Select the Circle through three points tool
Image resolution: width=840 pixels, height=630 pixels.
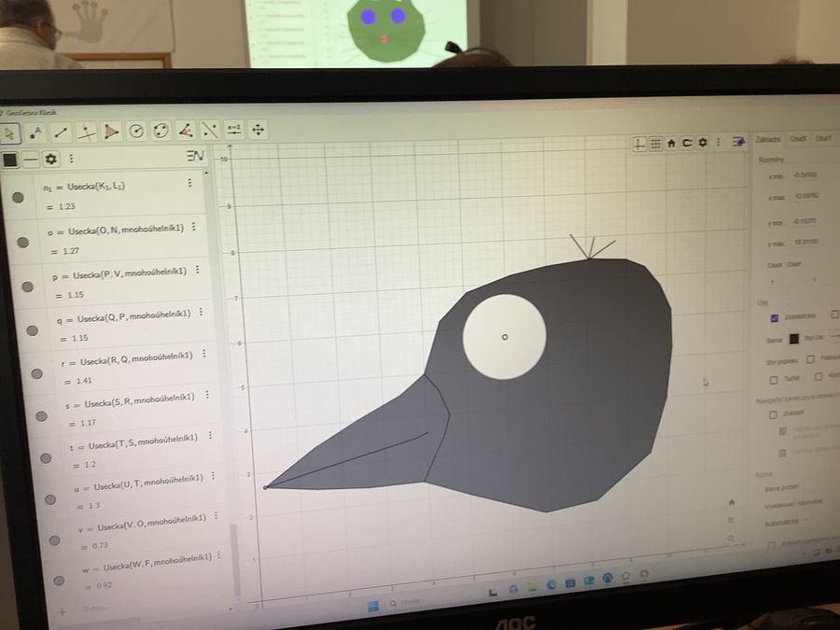(x=161, y=130)
